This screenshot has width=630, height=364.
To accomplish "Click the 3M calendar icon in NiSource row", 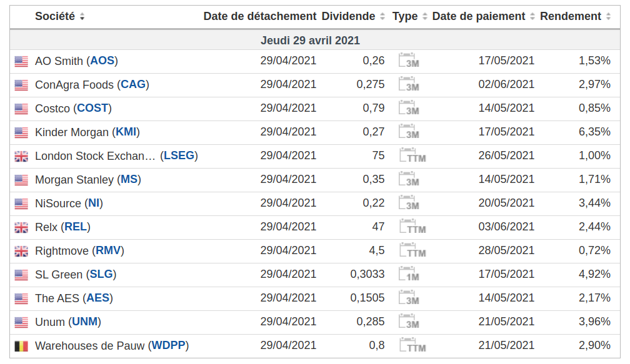I will [409, 202].
